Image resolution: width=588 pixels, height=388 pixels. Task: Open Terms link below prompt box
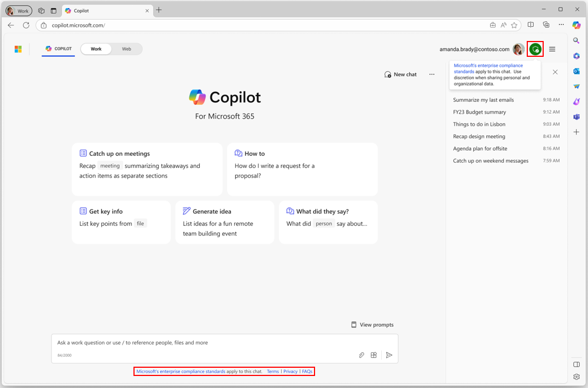[273, 372]
